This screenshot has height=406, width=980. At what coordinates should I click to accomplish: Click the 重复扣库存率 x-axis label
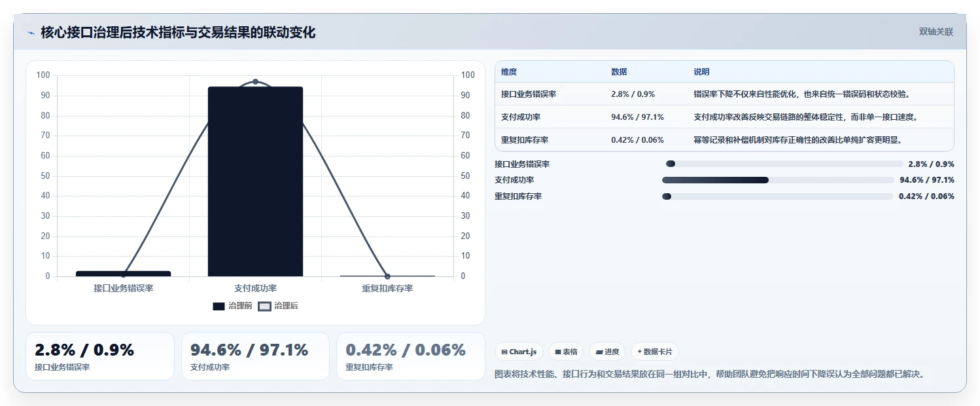point(387,288)
